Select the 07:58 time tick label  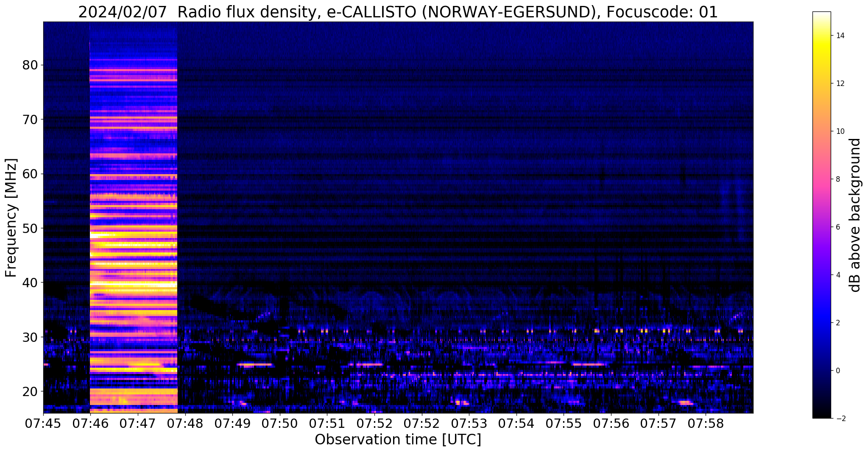click(706, 423)
